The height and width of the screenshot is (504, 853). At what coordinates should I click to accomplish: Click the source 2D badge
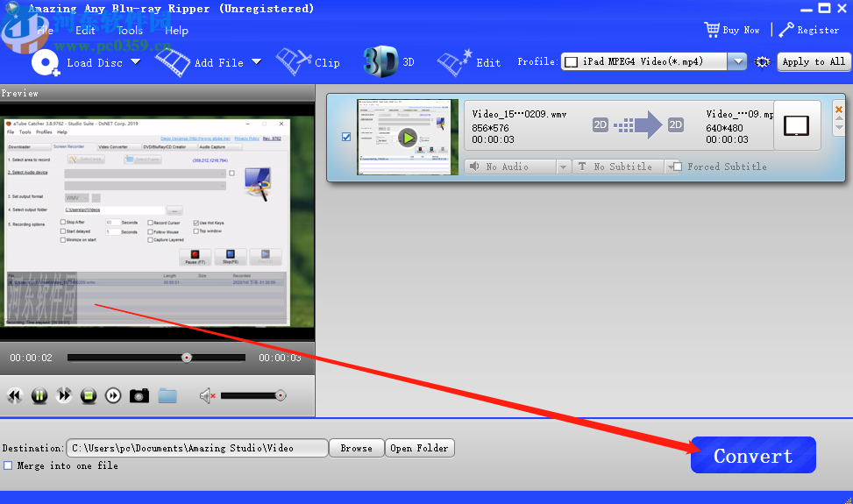pyautogui.click(x=600, y=125)
